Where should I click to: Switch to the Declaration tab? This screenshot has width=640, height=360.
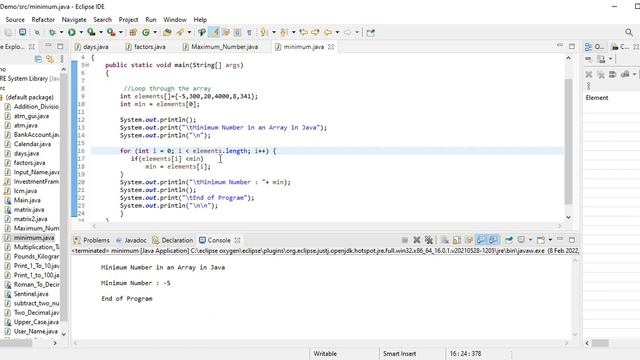(x=172, y=240)
